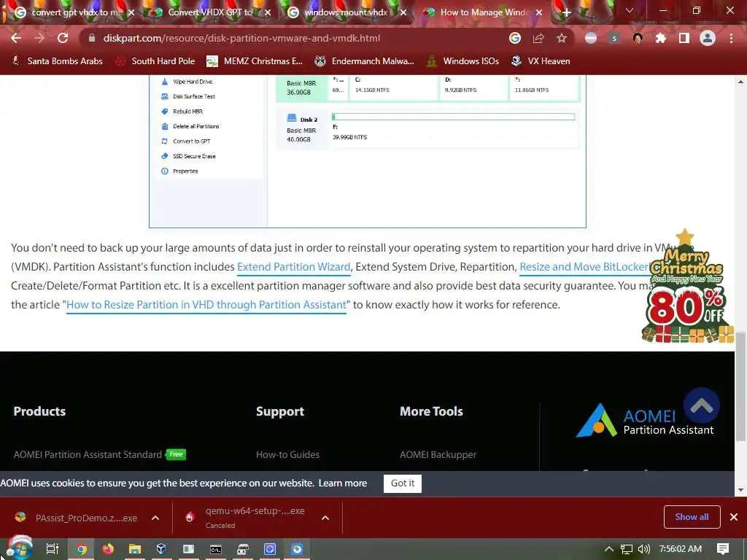This screenshot has width=747, height=560.
Task: Switch to the 'Convert VHDX GPT to' tab
Action: (209, 12)
